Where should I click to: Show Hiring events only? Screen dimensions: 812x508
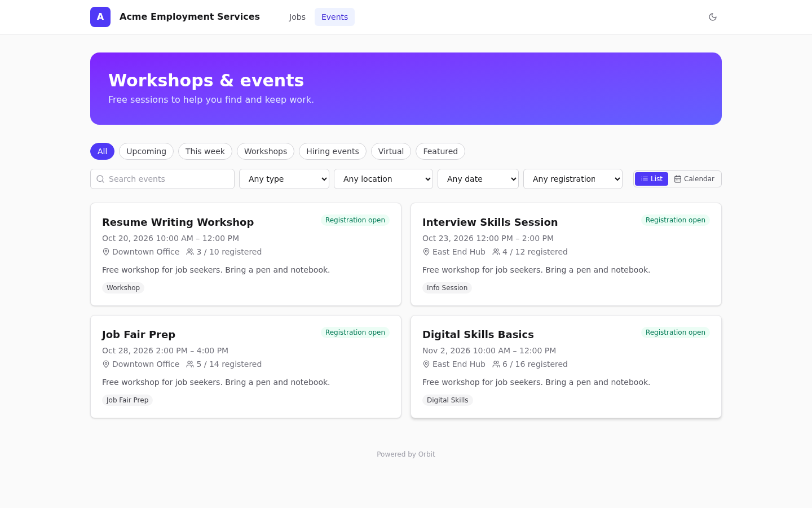point(333,151)
